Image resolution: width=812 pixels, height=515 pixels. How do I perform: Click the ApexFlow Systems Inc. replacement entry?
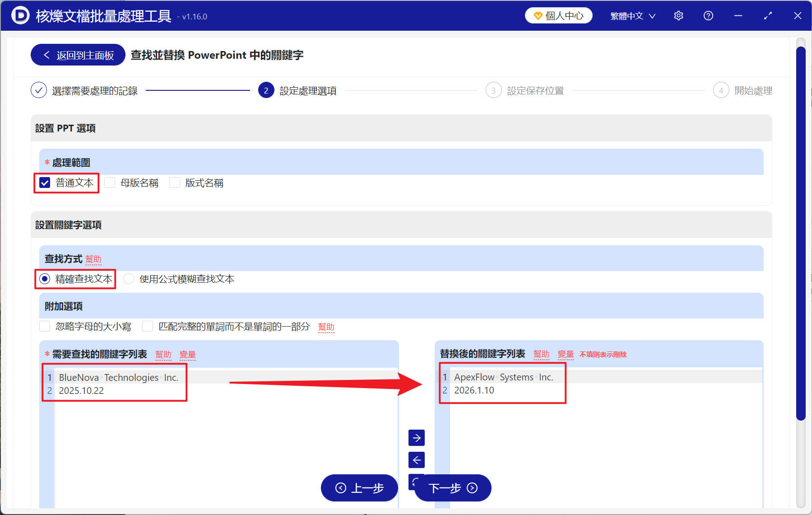pos(503,377)
